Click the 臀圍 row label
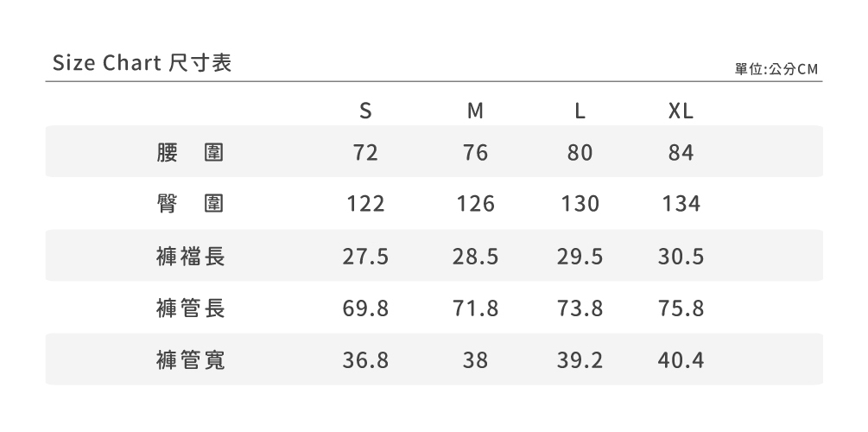Image resolution: width=868 pixels, height=432 pixels. tap(191, 205)
